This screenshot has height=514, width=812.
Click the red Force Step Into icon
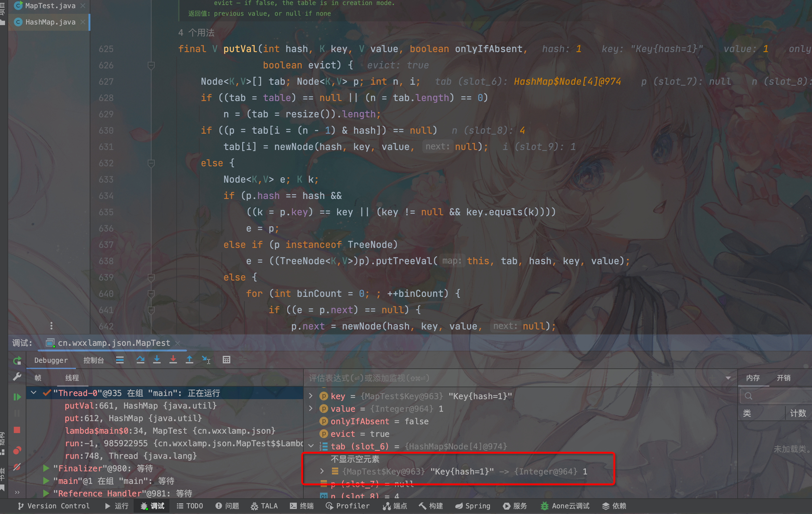(173, 360)
